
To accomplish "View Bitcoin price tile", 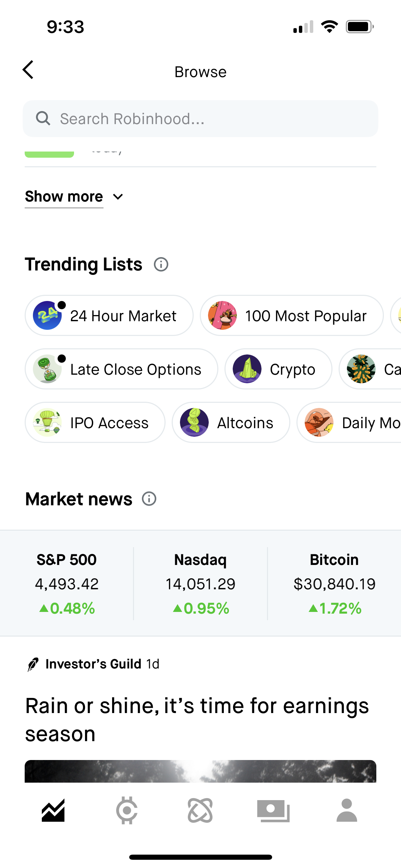I will [334, 583].
